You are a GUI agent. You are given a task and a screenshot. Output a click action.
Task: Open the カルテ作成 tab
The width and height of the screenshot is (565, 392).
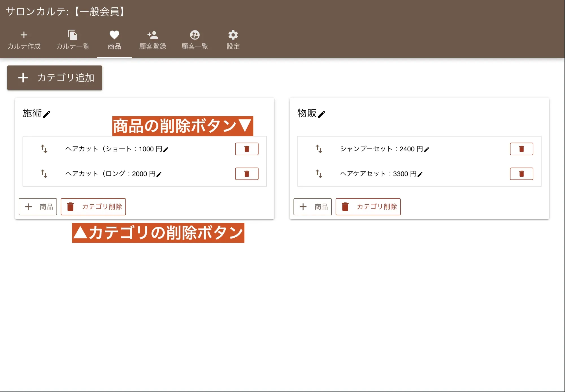tap(24, 40)
